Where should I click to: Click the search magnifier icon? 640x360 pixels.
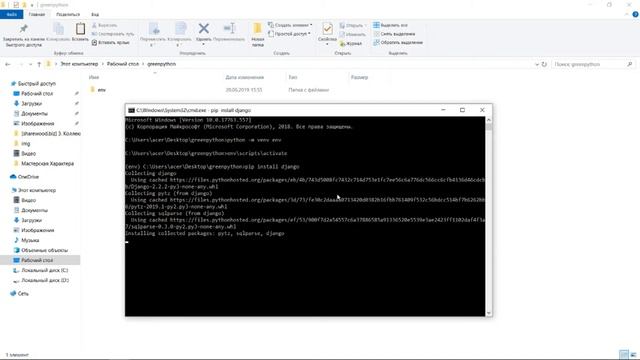coord(629,64)
